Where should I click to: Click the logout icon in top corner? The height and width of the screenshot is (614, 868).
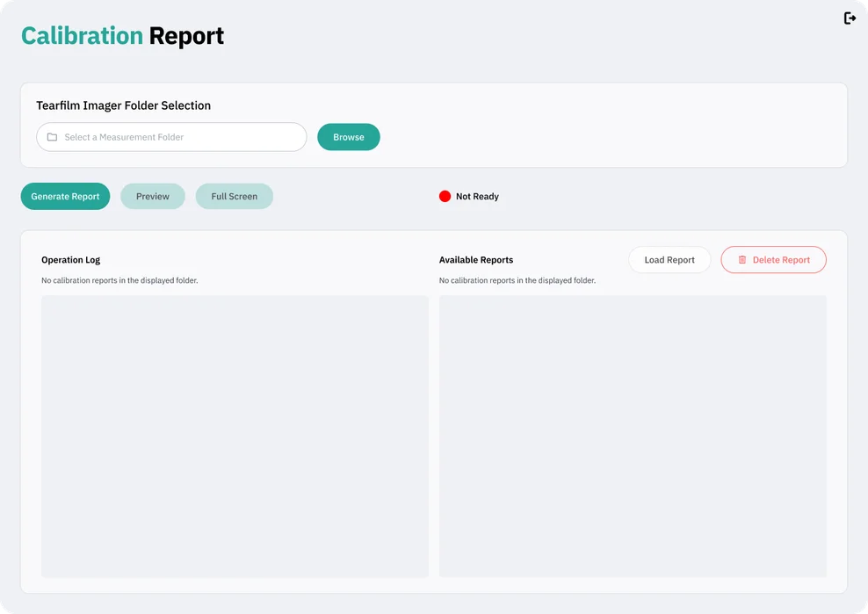[850, 18]
